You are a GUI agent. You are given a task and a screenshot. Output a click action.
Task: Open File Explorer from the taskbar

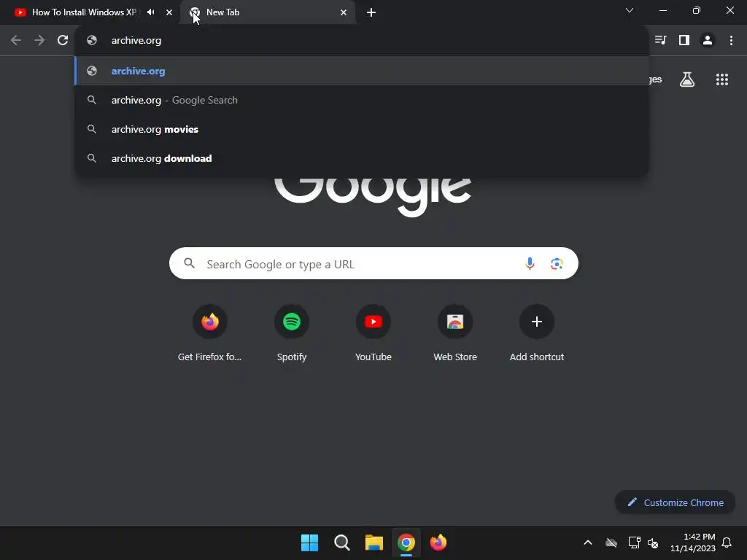374,542
